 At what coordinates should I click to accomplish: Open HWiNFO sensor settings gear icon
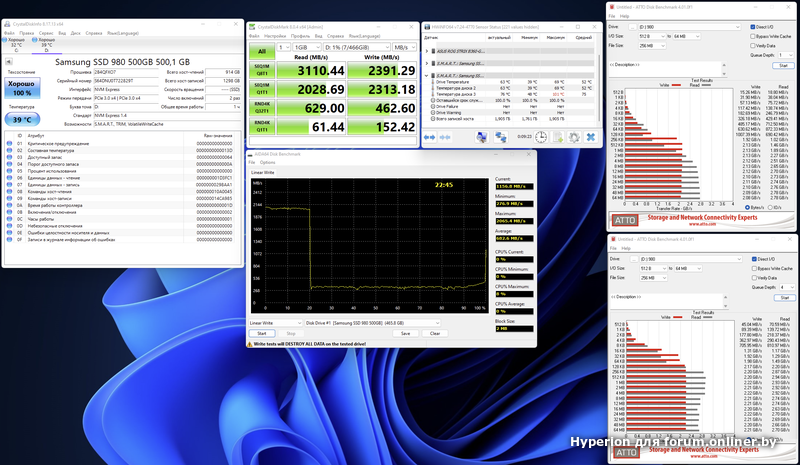tap(575, 137)
